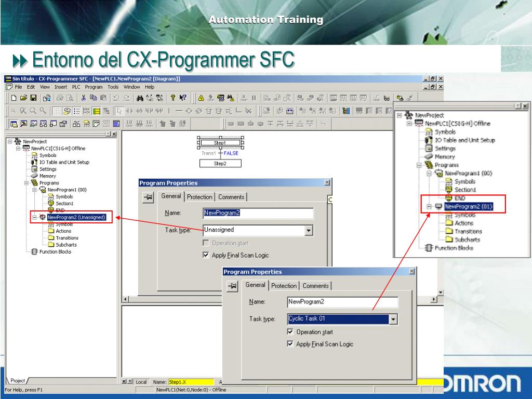Collapse NewPLC1 node in left tree
The height and width of the screenshot is (399, 532).
(x=18, y=148)
